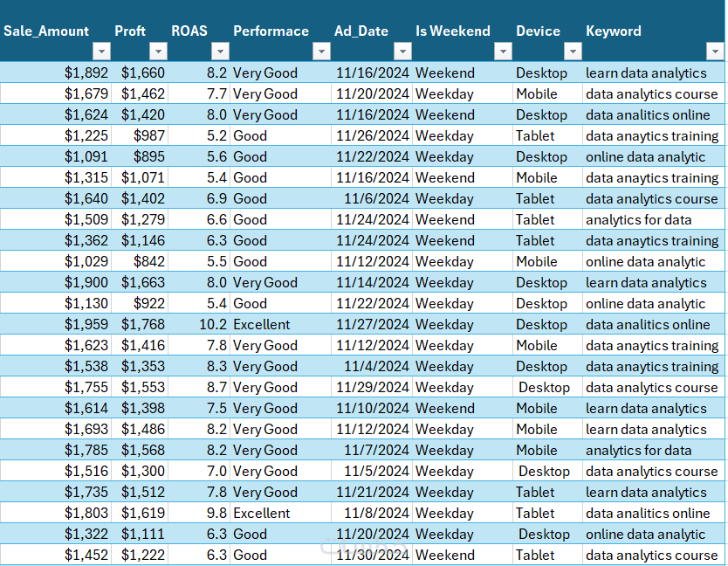The height and width of the screenshot is (566, 728).
Task: Open the Device filter dropdown
Action: [x=573, y=52]
